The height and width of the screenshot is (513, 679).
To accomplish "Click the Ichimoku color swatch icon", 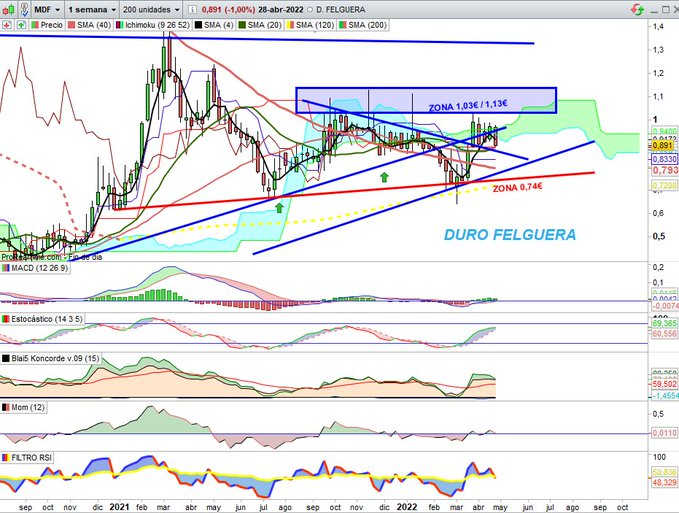I will 120,25.
